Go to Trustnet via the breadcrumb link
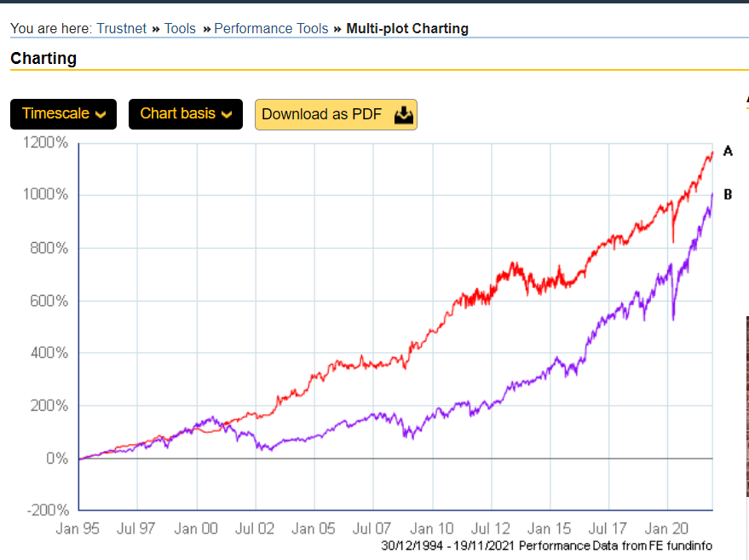The height and width of the screenshot is (560, 749). tap(122, 29)
